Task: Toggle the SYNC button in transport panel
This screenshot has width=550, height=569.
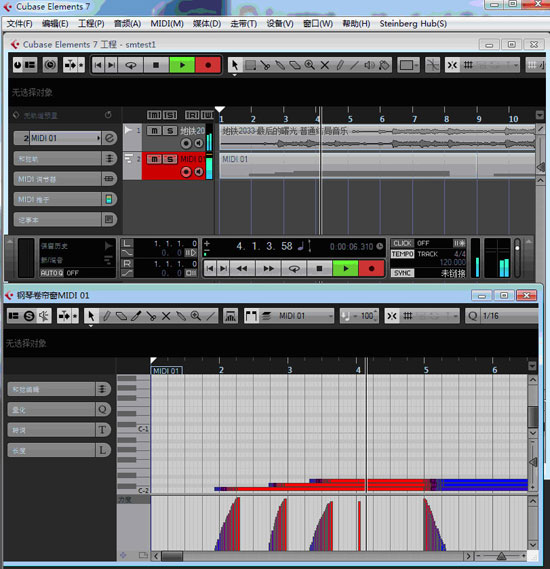Action: 402,273
